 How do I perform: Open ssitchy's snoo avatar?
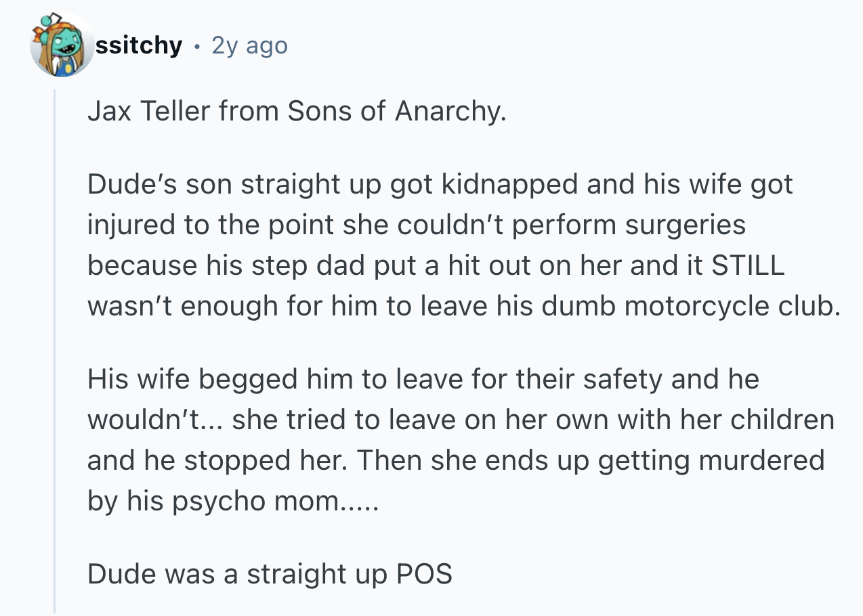[x=62, y=45]
